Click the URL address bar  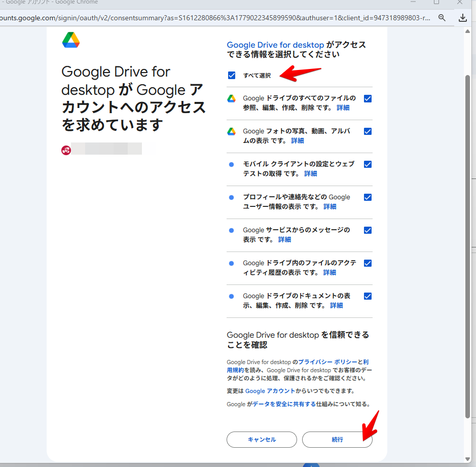(x=215, y=18)
